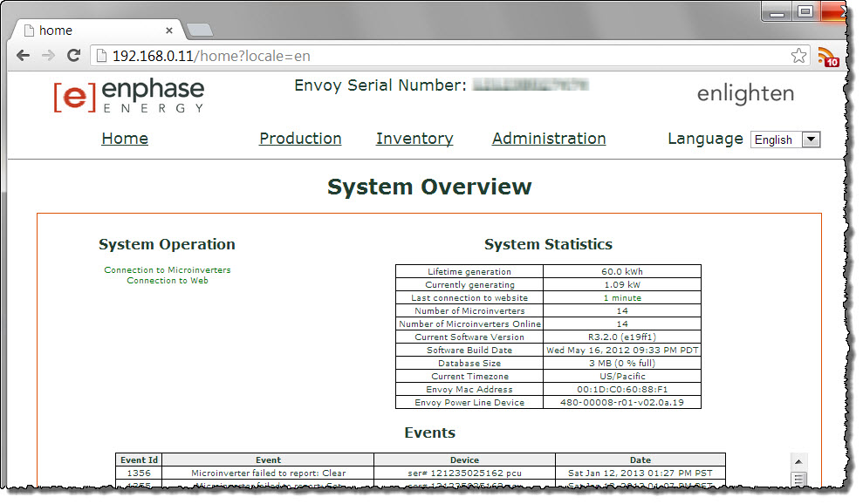This screenshot has height=504, width=863.
Task: Open the Production page
Action: tap(300, 138)
